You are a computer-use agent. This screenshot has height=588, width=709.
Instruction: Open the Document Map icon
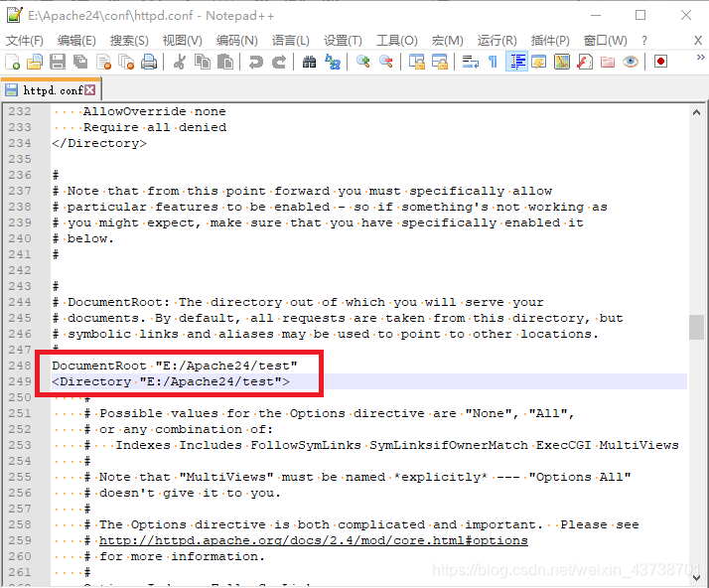(562, 62)
